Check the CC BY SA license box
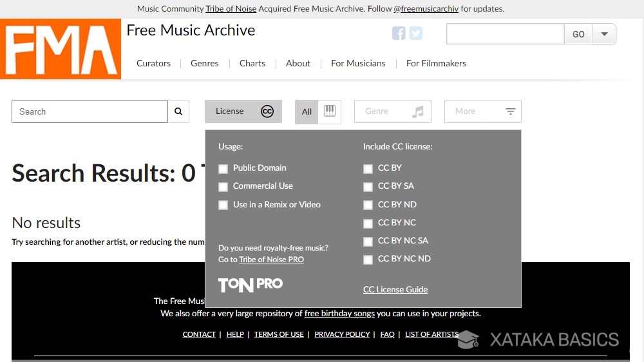 tap(368, 187)
